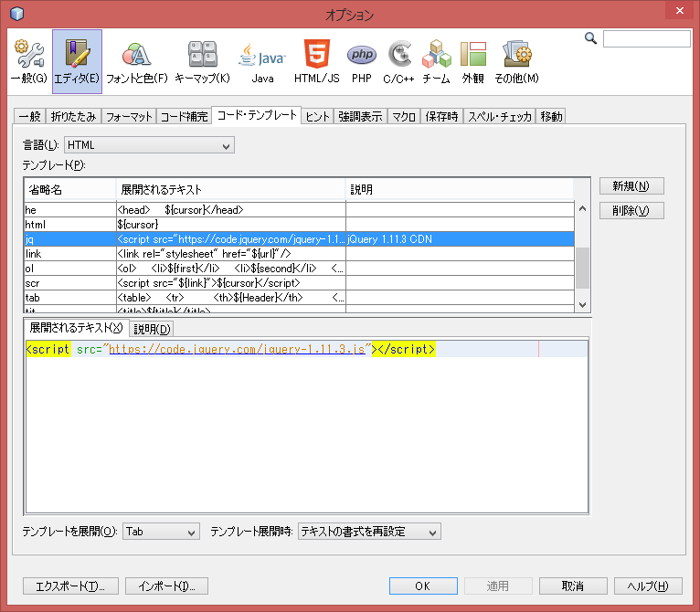Switch to the マクロ tab
Viewport: 700px width, 612px height.
(x=404, y=117)
